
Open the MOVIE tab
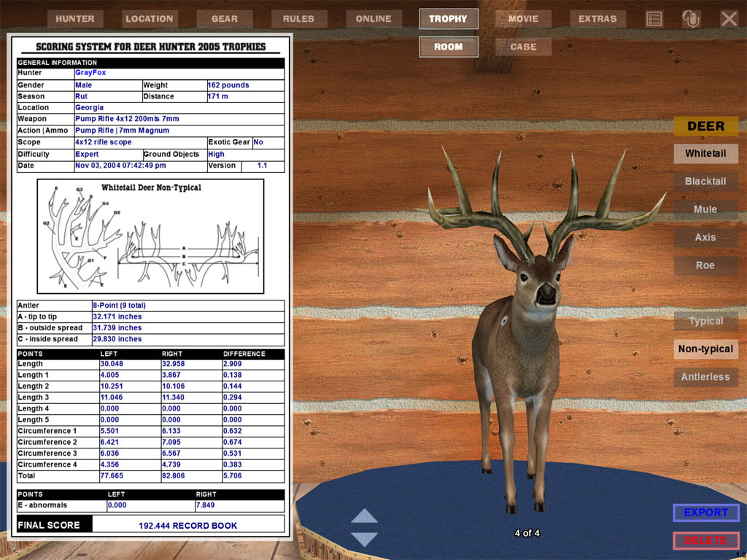tap(523, 19)
